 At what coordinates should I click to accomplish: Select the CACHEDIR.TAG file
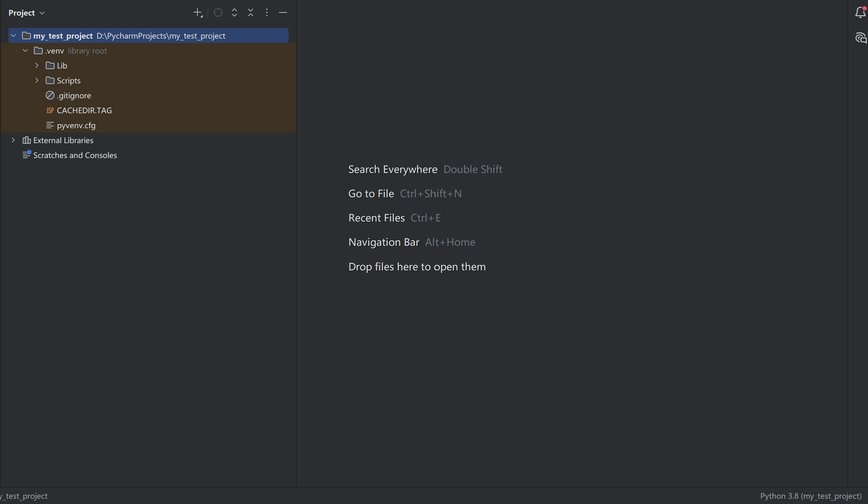[x=84, y=110]
